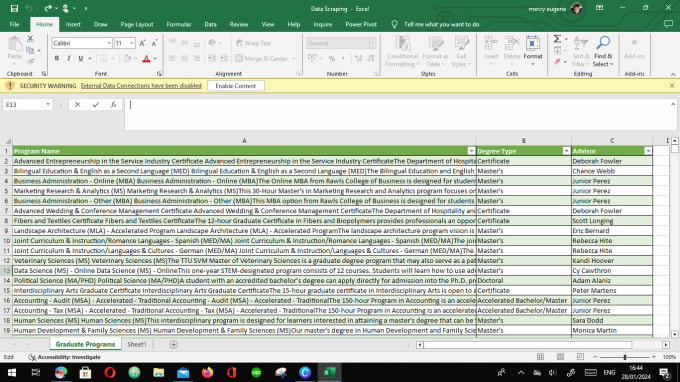Click the Doctoral degree type cell

coord(524,281)
